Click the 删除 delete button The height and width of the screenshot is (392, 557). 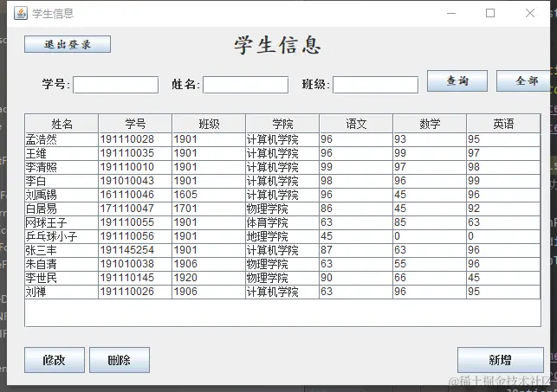[120, 360]
